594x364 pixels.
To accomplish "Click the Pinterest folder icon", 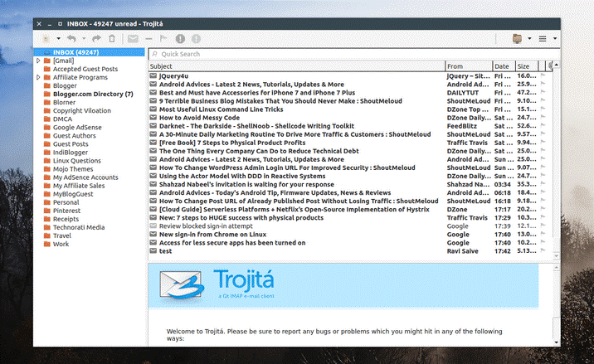I will 47,211.
